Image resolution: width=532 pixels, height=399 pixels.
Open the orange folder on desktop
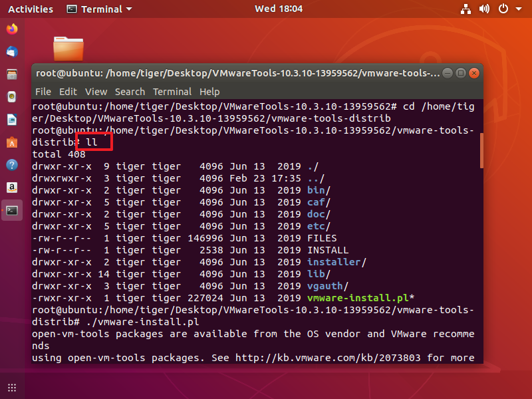[x=68, y=49]
